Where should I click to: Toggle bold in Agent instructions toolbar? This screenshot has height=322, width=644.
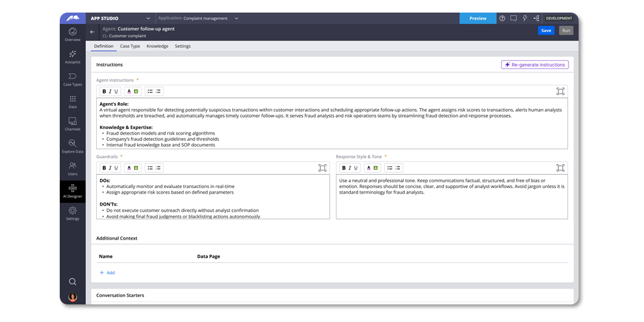point(104,91)
